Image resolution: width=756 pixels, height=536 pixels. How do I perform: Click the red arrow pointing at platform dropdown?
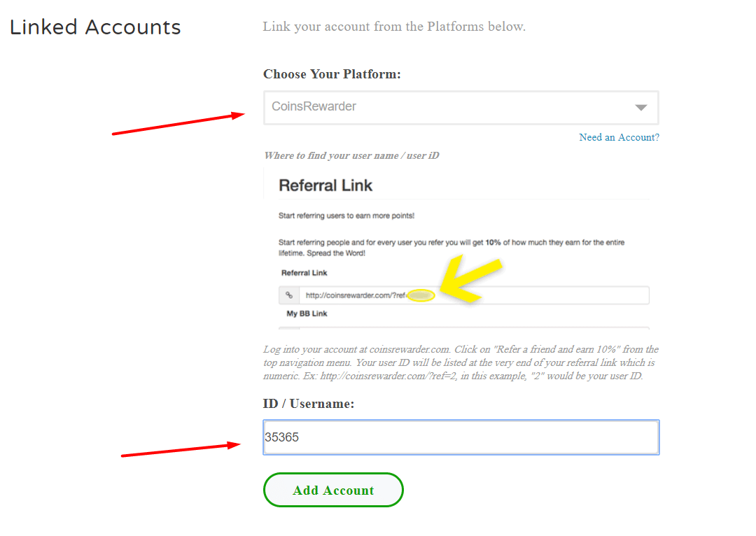point(178,124)
